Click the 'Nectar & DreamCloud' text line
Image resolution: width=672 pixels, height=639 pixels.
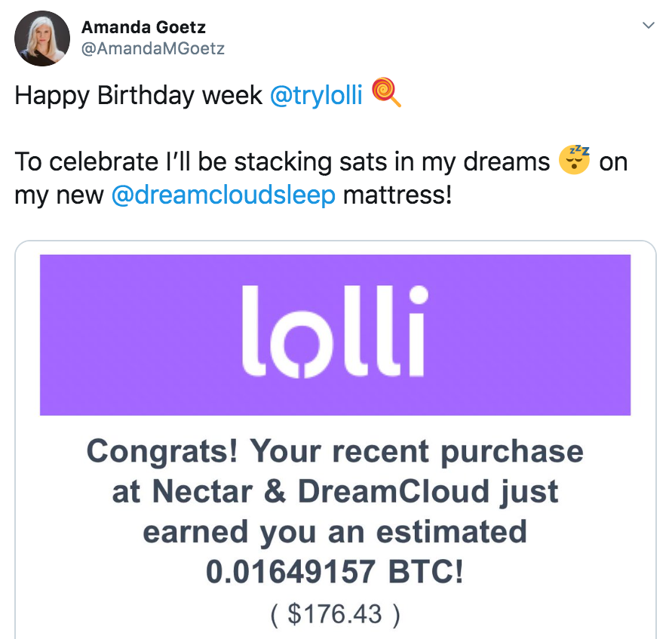coord(321,492)
